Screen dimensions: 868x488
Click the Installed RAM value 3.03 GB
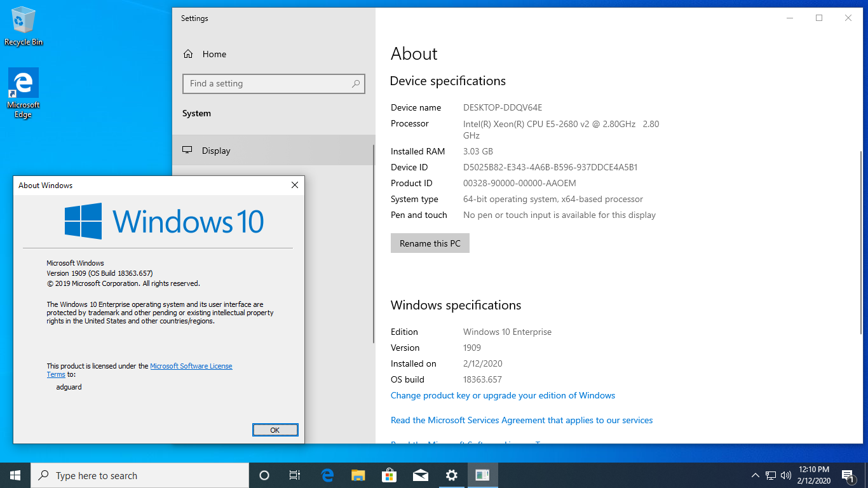(478, 151)
